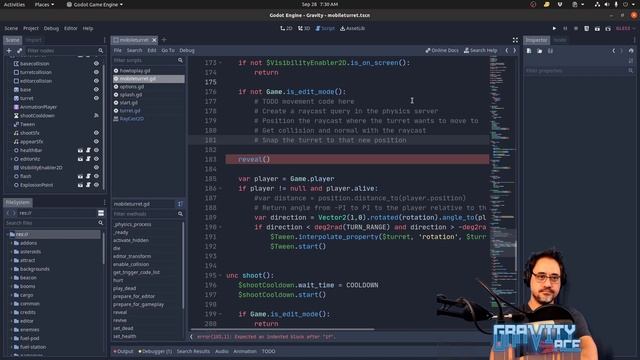640x360 pixels.
Task: Open the GLES3 renderer dropdown
Action: point(625,29)
